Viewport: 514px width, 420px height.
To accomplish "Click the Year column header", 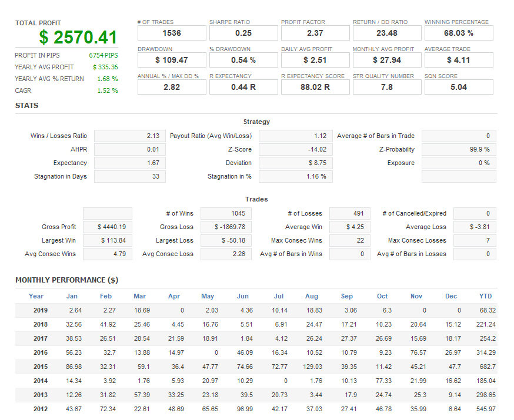I will (36, 296).
